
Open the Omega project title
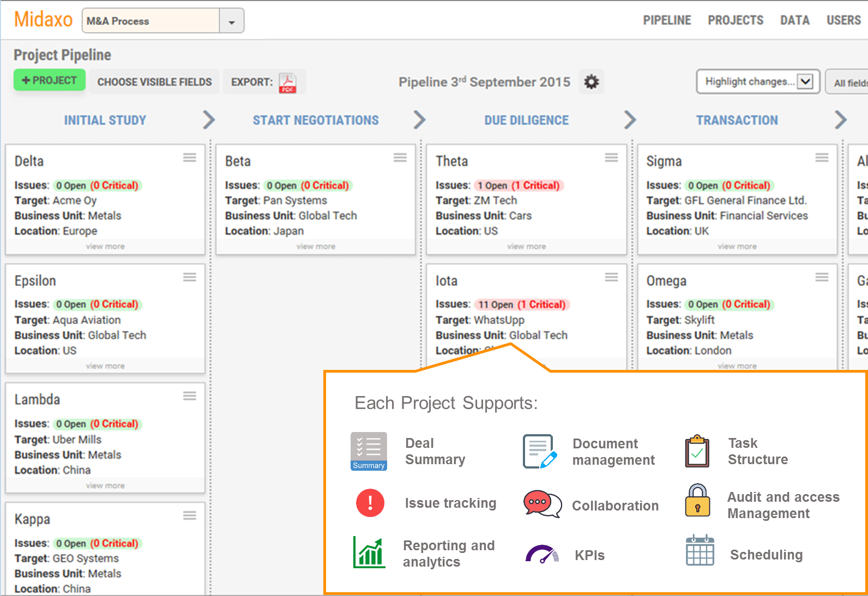[666, 281]
